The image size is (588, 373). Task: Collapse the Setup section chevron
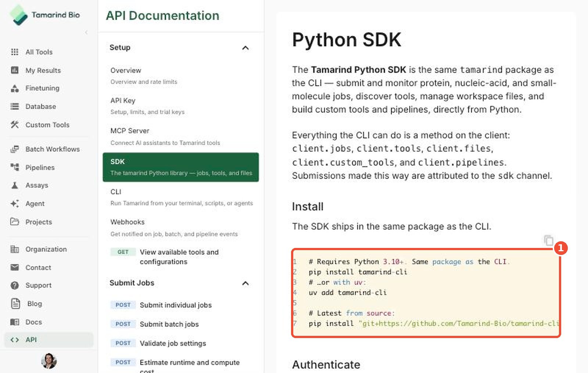(245, 48)
